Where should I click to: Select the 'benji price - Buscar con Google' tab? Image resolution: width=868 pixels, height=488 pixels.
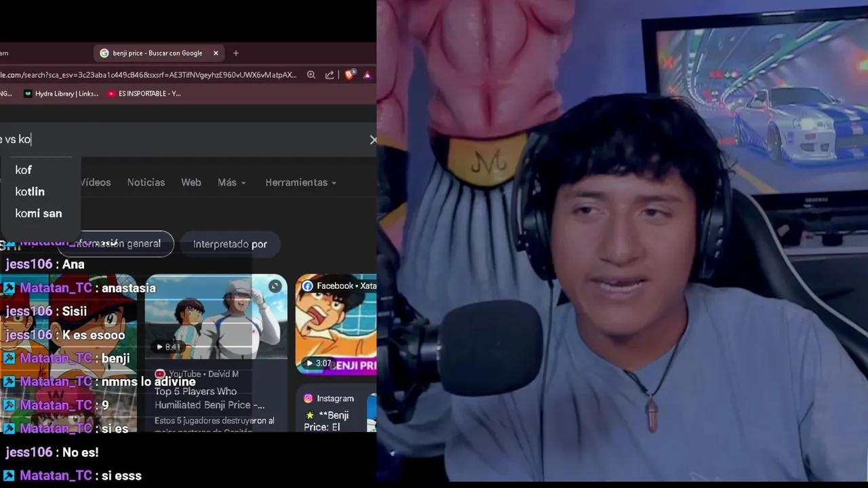160,53
